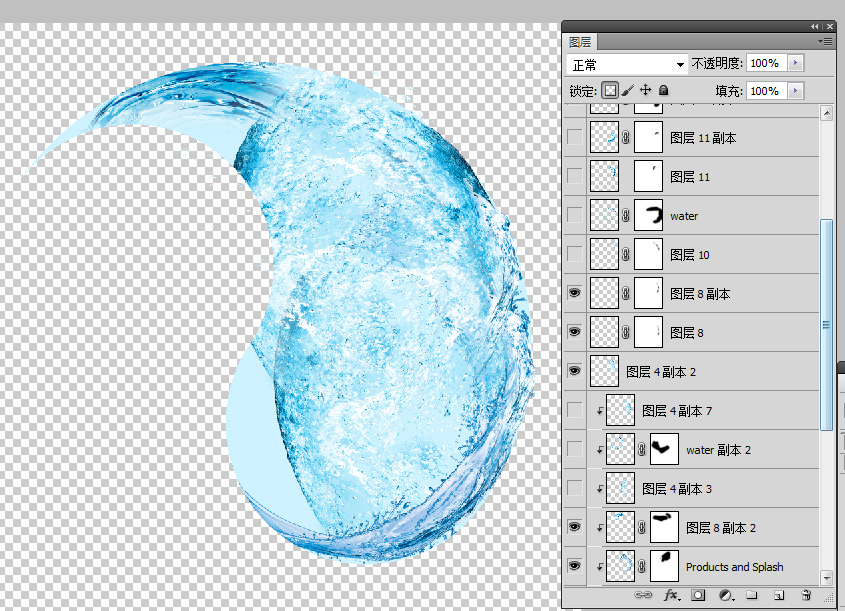
Task: Open the Layers panel options menu
Action: 825,41
